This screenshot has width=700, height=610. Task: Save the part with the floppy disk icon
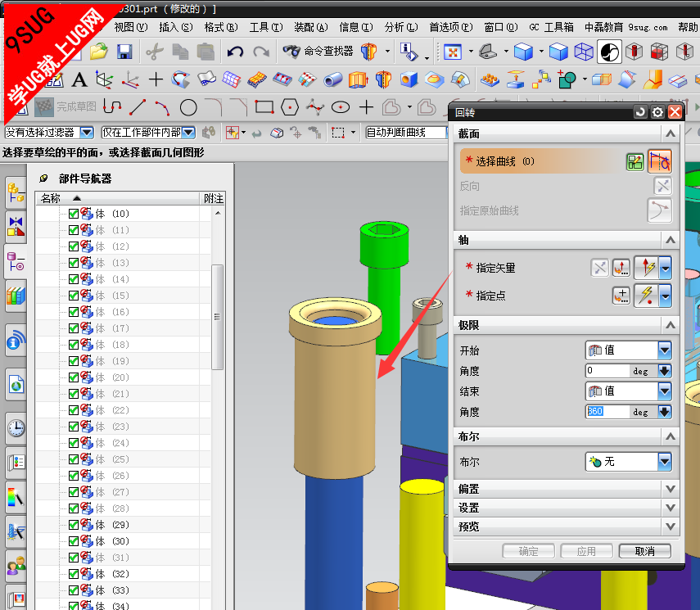tap(124, 52)
